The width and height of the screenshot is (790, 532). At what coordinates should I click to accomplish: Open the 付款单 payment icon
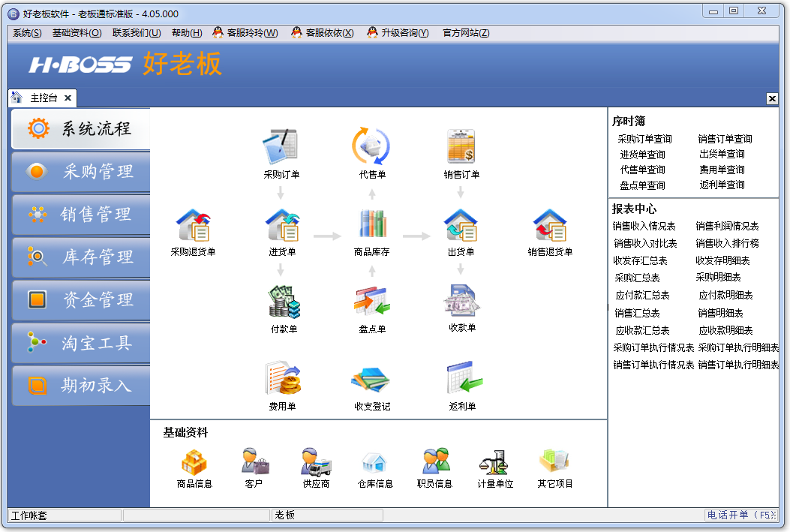(x=284, y=302)
